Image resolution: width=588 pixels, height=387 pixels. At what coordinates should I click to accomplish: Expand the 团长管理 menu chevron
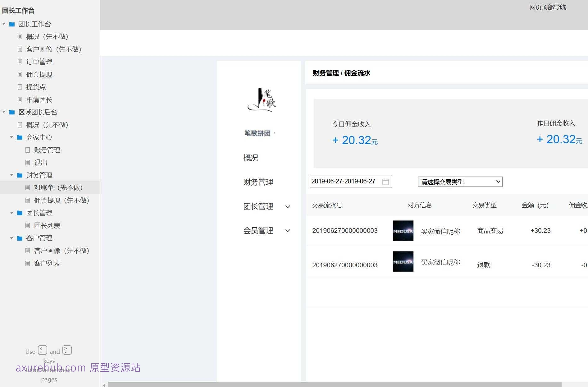point(288,207)
